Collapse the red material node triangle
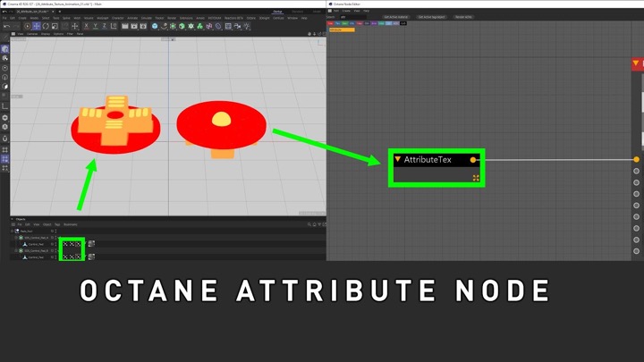The width and height of the screenshot is (644, 362). coord(636,63)
